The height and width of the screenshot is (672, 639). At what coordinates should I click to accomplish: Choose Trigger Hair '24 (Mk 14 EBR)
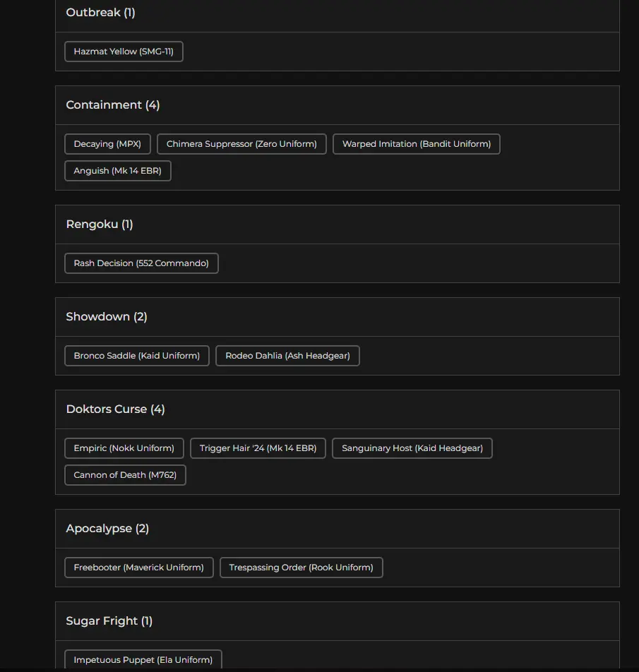(x=258, y=448)
